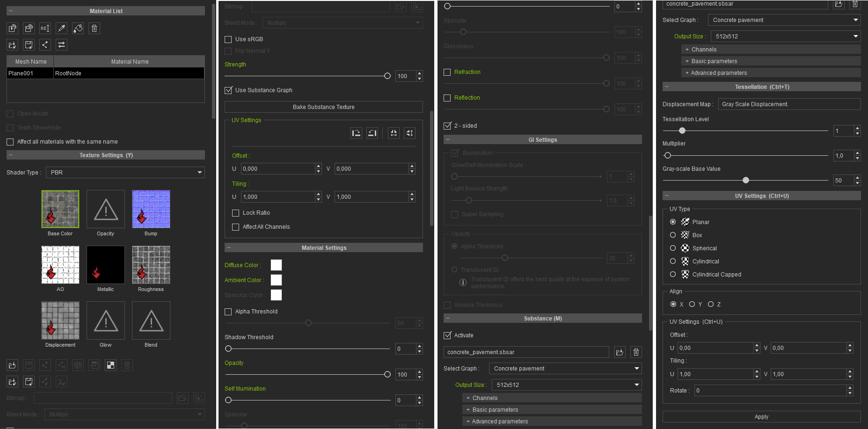Collapse the Tessellation (Ctrl+T) section
Image resolution: width=868 pixels, height=429 pixels.
[x=762, y=87]
